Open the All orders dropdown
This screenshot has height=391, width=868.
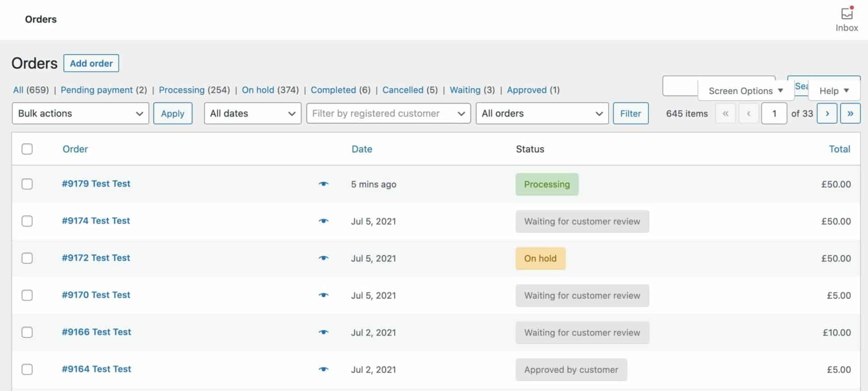[x=542, y=113]
